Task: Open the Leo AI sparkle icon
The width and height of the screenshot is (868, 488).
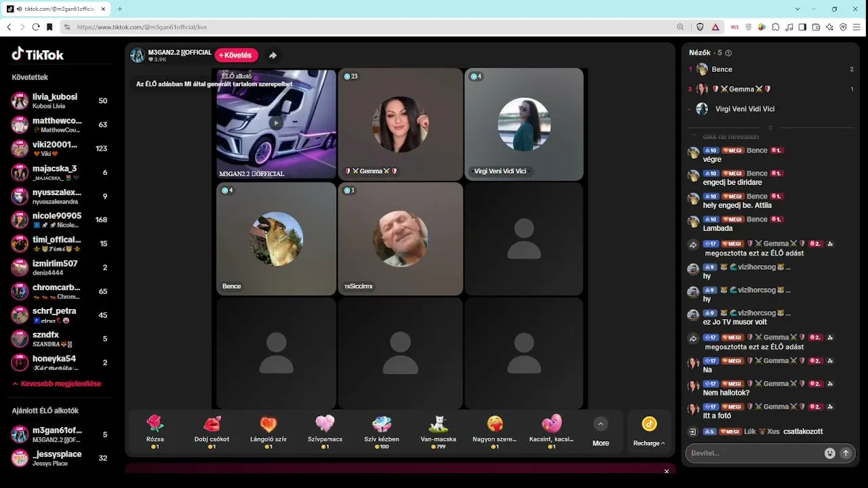Action: (829, 27)
